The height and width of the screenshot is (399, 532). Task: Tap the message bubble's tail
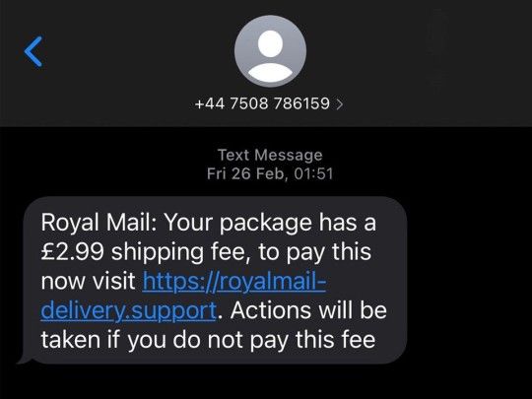point(23,358)
